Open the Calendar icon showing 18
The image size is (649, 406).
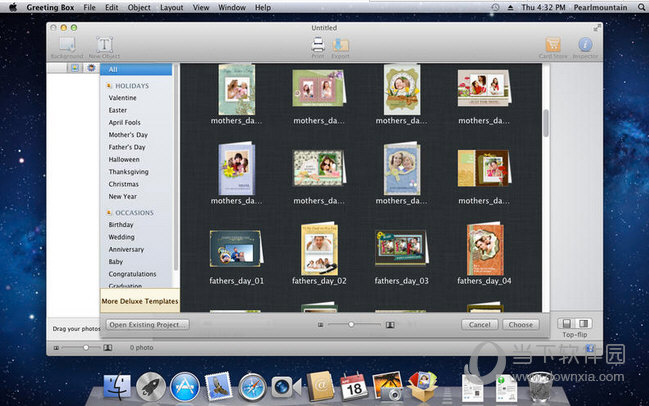354,387
